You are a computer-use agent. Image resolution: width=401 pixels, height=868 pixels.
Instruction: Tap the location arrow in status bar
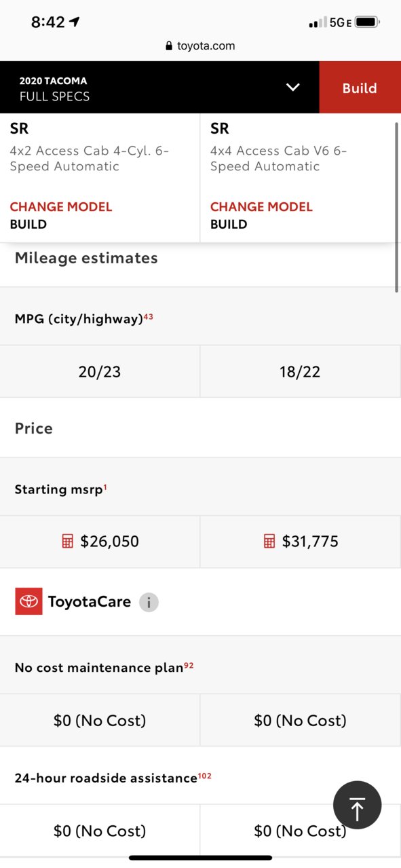75,22
